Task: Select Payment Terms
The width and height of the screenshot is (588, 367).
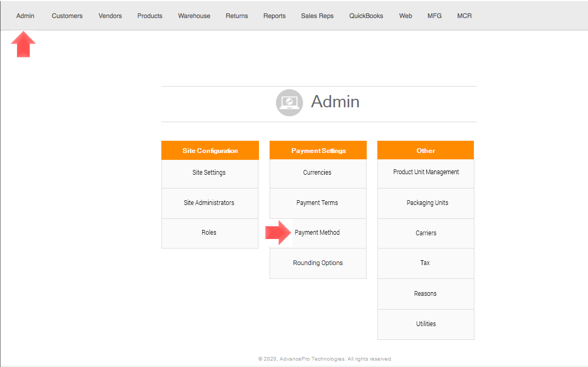Action: click(x=317, y=203)
